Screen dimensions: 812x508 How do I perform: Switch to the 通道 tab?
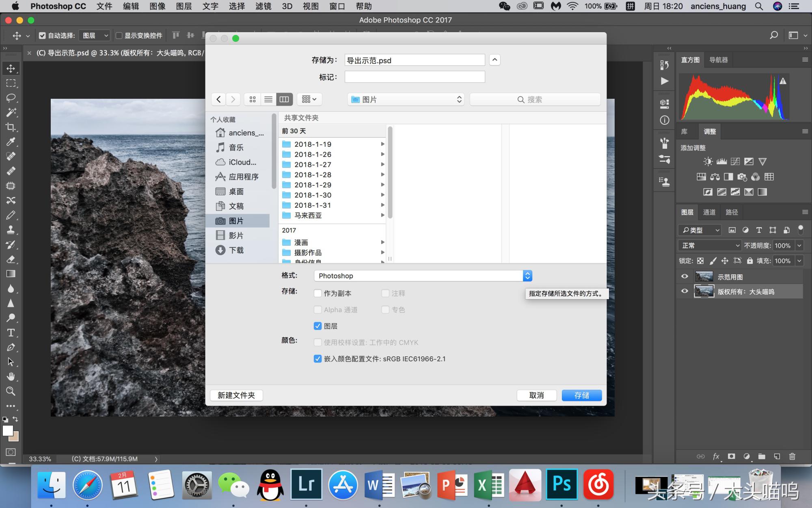point(709,212)
